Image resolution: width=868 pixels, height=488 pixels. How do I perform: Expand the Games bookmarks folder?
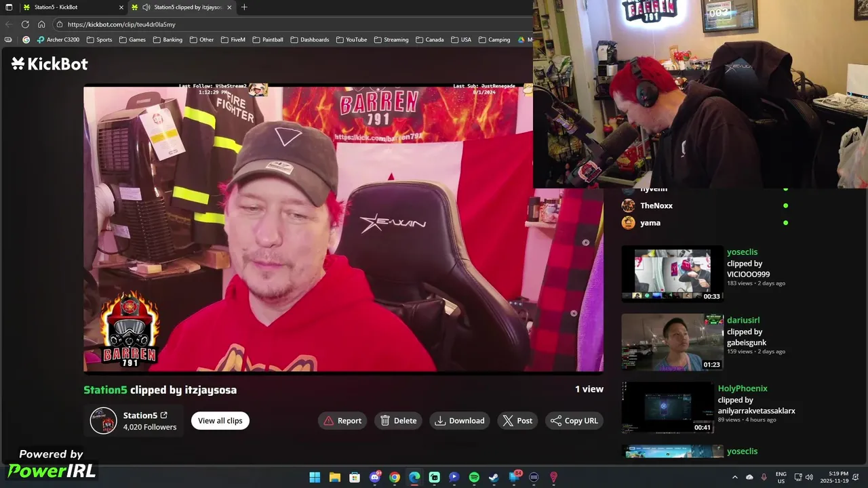[x=132, y=40]
